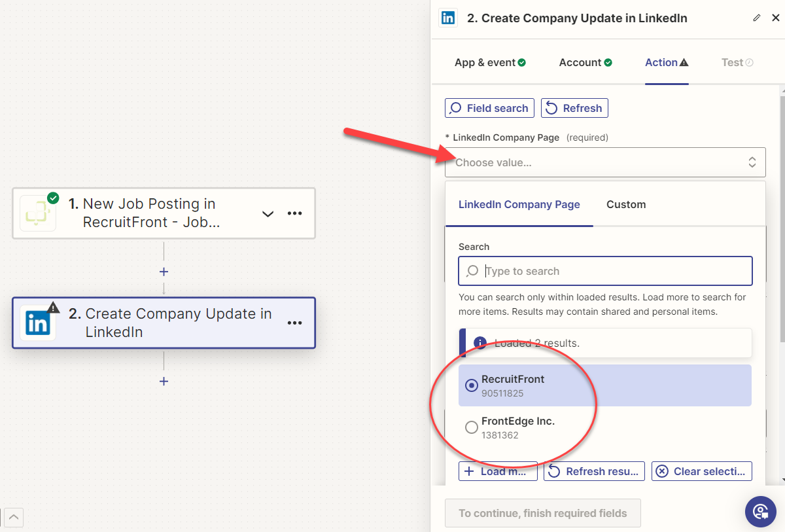This screenshot has width=785, height=532.
Task: Switch to the Action tab
Action: pos(667,63)
